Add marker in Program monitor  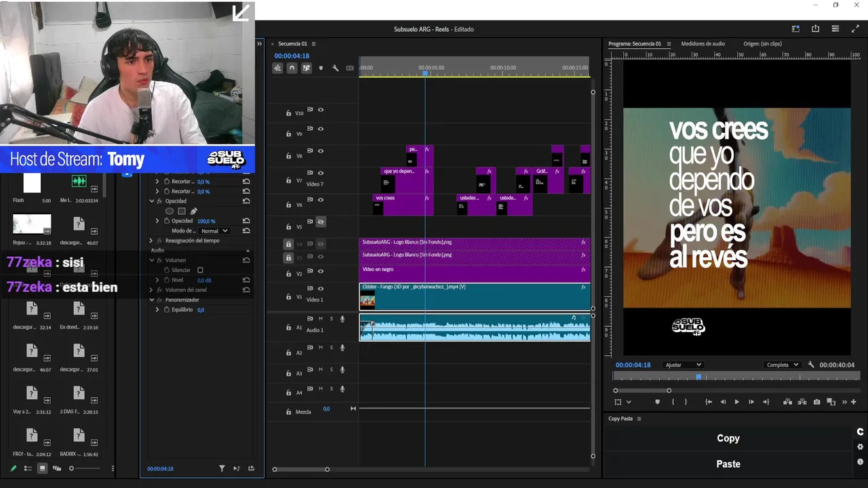pos(657,402)
